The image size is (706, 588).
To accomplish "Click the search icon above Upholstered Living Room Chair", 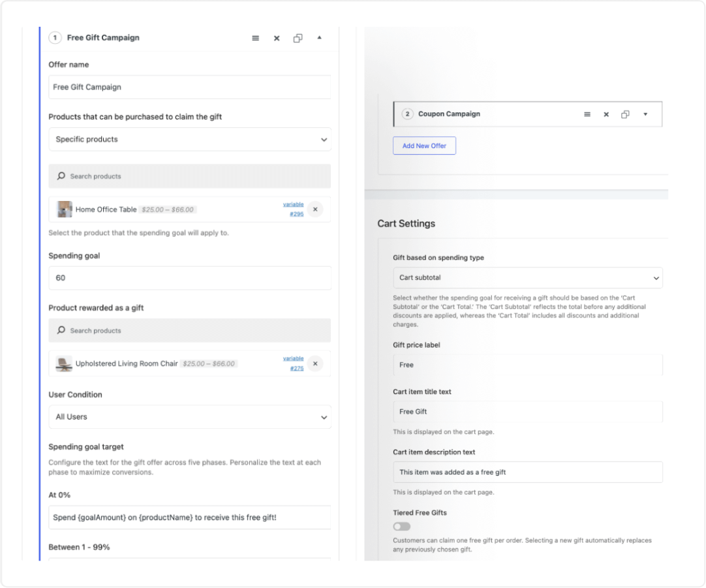I will click(61, 330).
